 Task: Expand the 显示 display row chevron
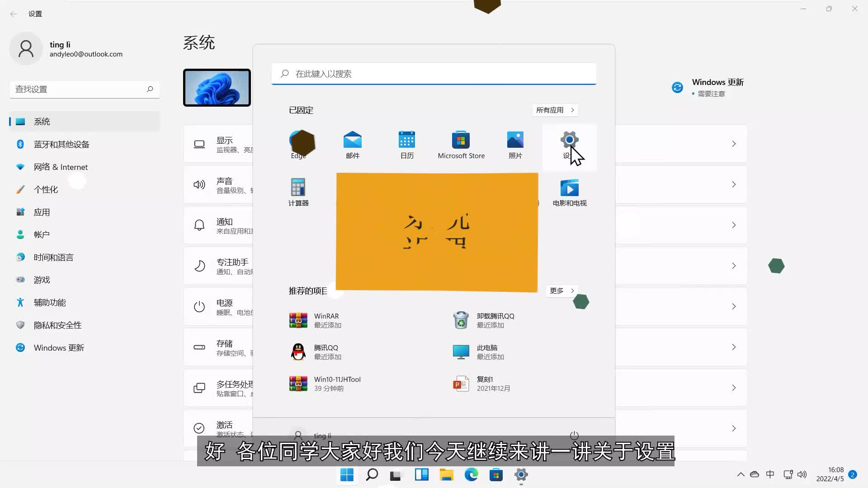[x=734, y=144]
